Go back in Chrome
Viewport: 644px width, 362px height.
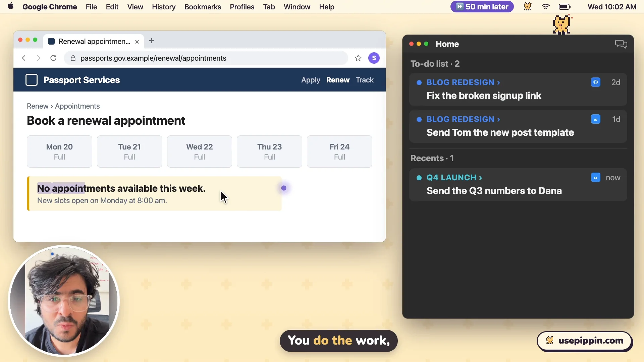pos(24,58)
